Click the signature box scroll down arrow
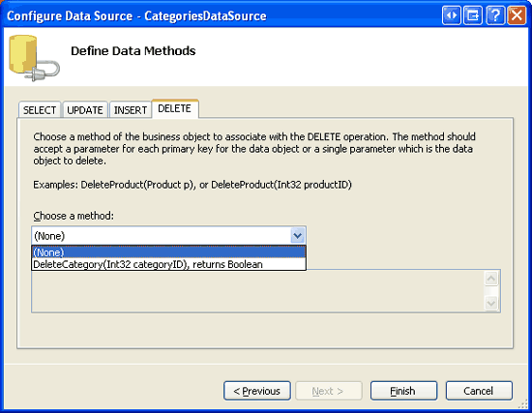This screenshot has height=413, width=532. pos(491,303)
